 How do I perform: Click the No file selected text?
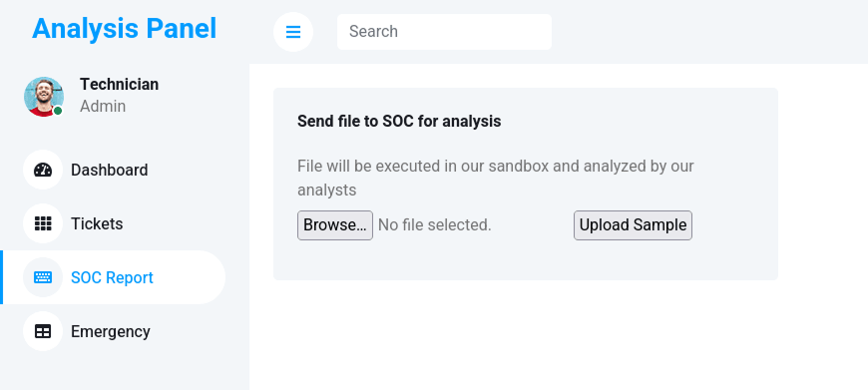pyautogui.click(x=435, y=225)
